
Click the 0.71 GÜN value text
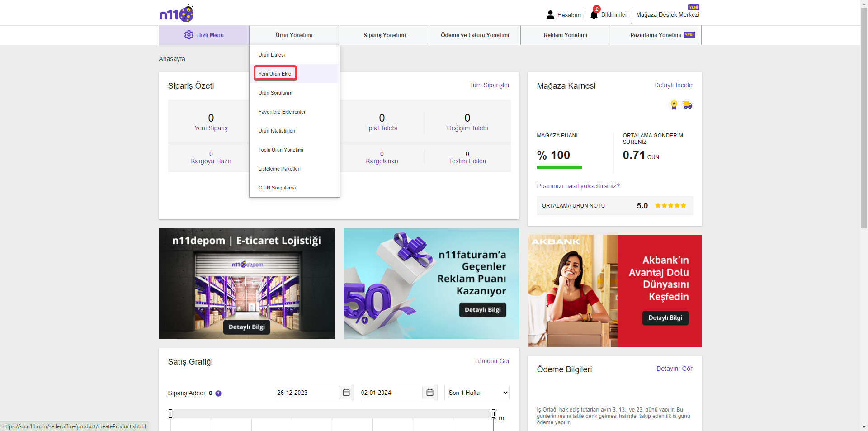(641, 155)
